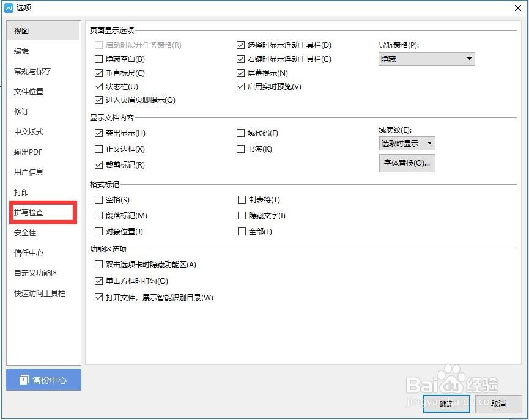
Task: Click the WPS Writer icon in title bar
Action: [x=9, y=7]
